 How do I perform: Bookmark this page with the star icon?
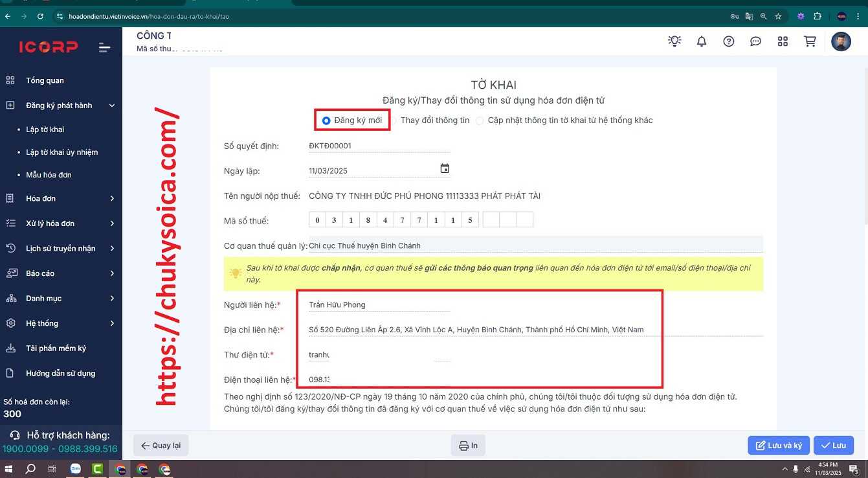tap(779, 16)
